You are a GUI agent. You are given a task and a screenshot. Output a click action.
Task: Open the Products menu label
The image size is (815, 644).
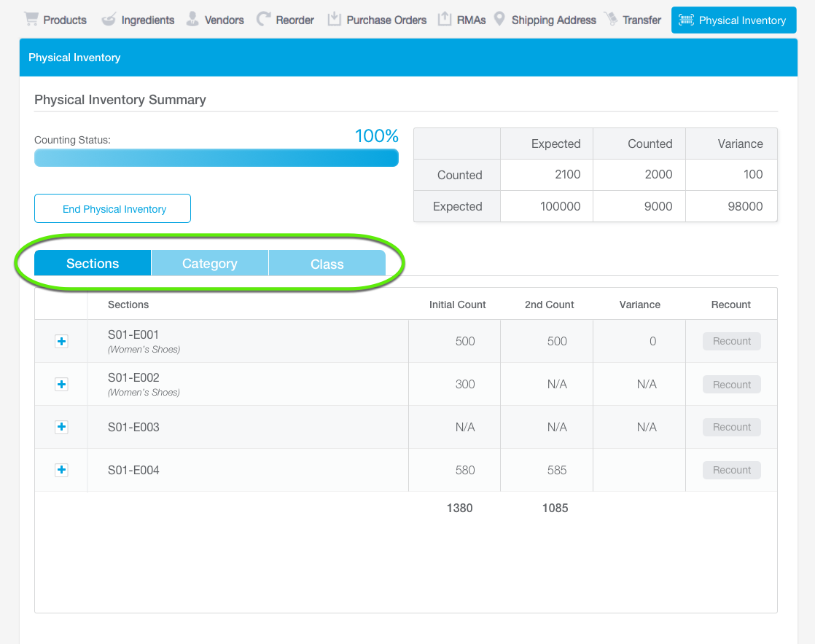tap(65, 20)
